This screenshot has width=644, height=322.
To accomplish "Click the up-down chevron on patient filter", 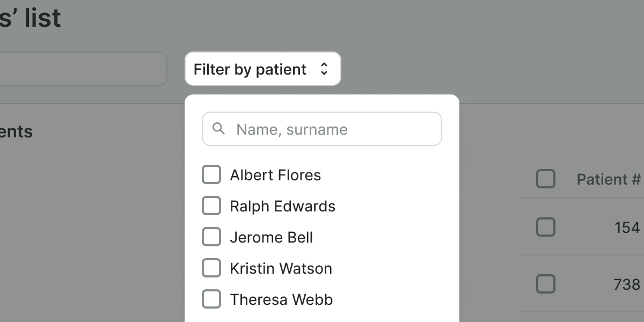I will 324,69.
